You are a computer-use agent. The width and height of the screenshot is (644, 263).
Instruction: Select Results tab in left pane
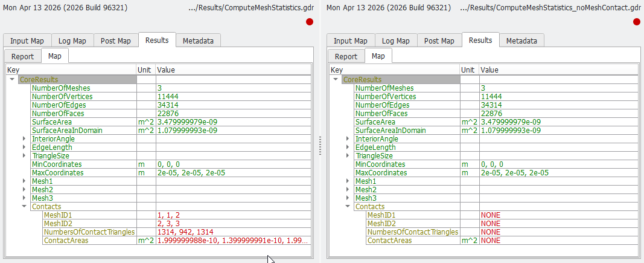(157, 40)
